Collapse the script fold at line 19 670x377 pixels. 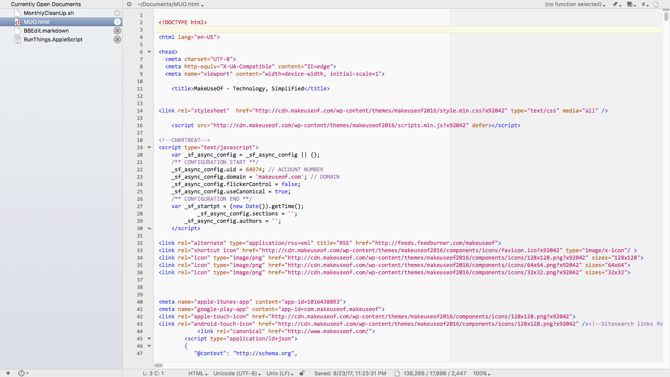click(x=149, y=147)
